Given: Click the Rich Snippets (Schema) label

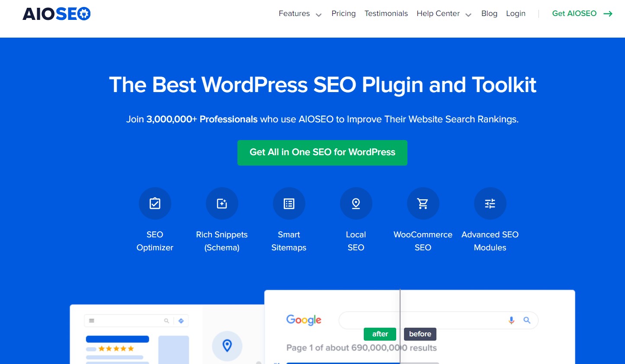Looking at the screenshot, I should [x=222, y=241].
